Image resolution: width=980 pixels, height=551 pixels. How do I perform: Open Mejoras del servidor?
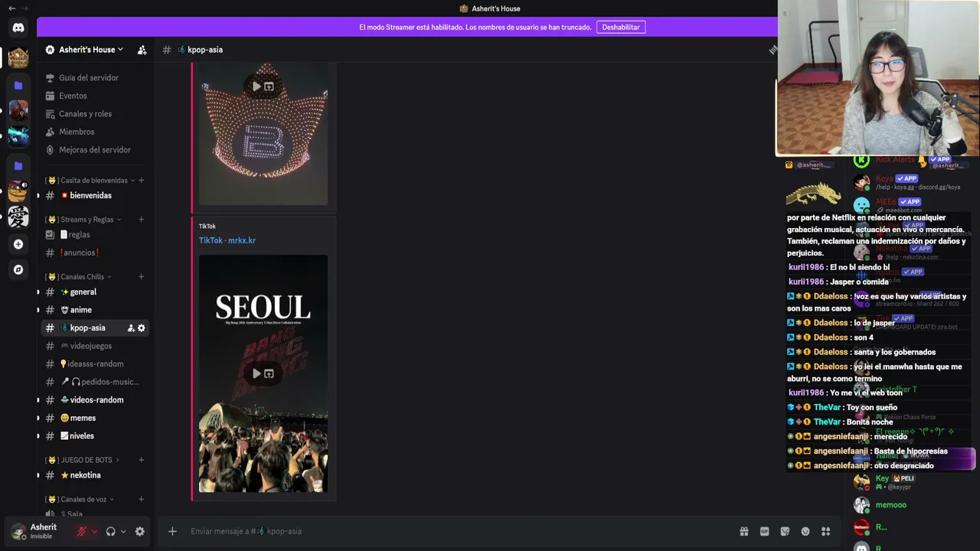95,149
